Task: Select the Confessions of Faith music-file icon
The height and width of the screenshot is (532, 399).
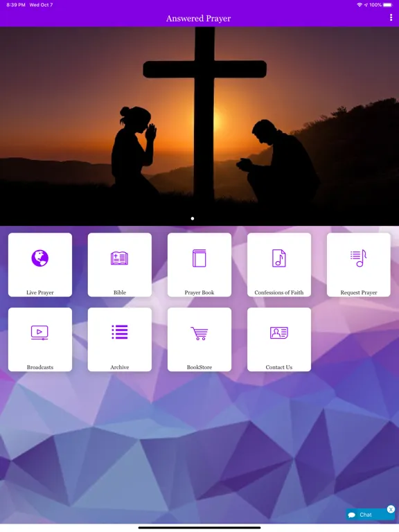Action: pos(279,258)
